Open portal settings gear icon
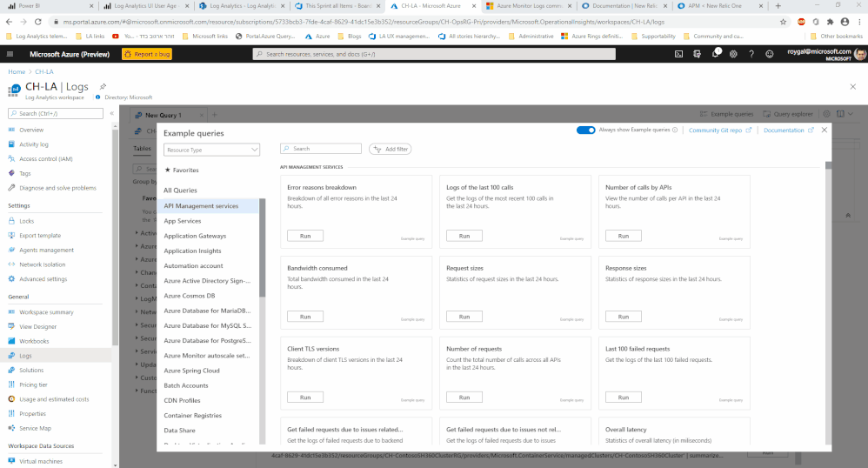This screenshot has width=868, height=468. tap(733, 54)
